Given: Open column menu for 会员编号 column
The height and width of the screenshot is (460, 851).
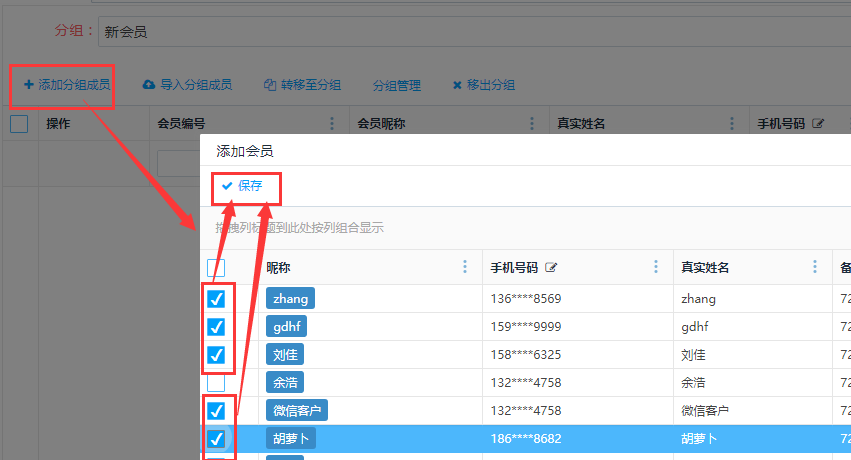Looking at the screenshot, I should (332, 124).
